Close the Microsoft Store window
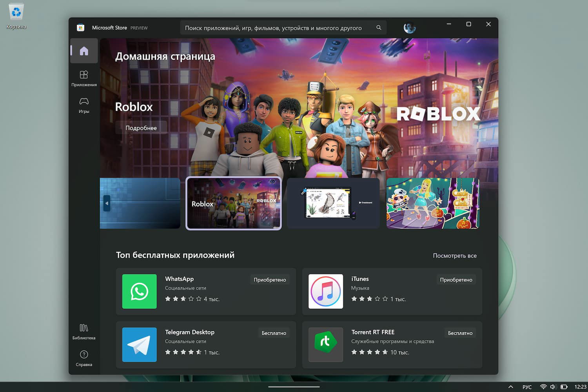Image resolution: width=588 pixels, height=392 pixels. [488, 24]
